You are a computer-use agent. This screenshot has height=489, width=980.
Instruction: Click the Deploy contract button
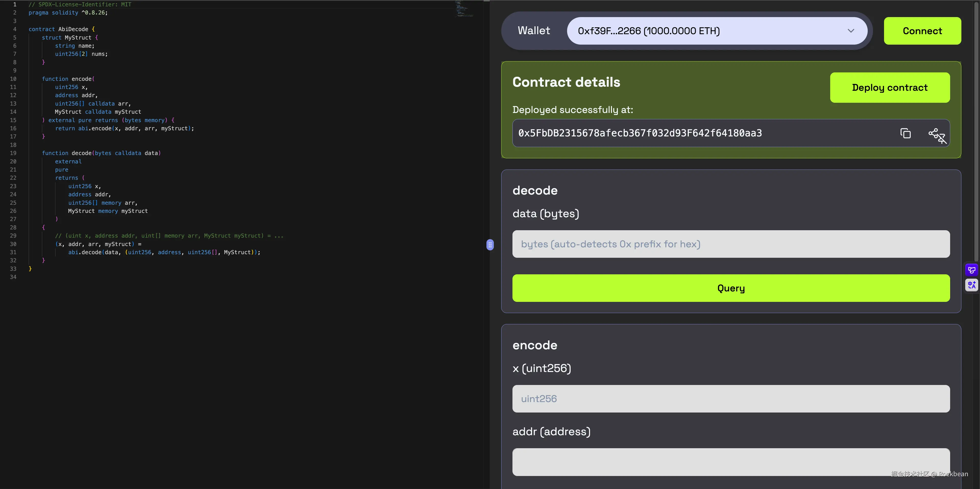point(889,87)
